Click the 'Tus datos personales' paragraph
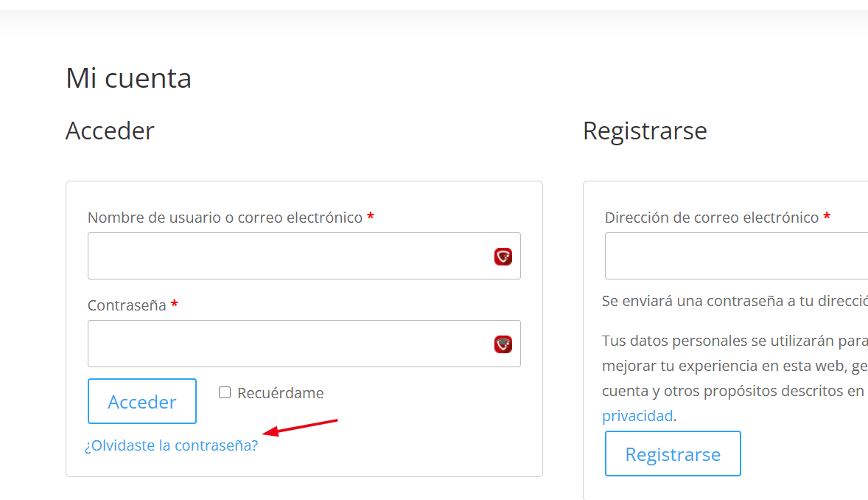The image size is (868, 500). pyautogui.click(x=735, y=378)
